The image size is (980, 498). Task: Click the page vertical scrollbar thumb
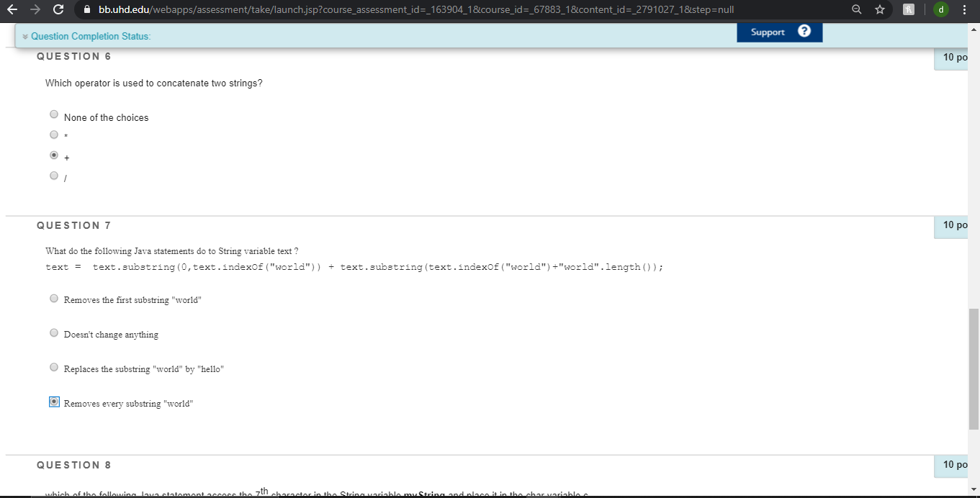974,368
